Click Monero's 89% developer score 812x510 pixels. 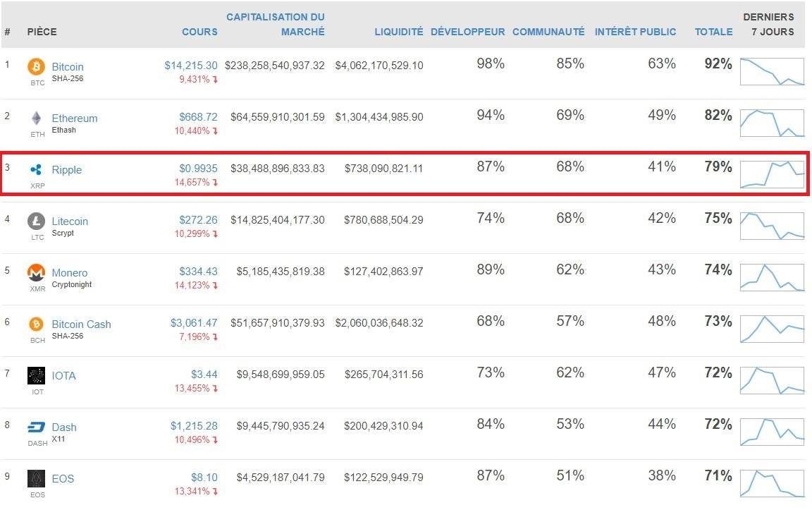491,269
